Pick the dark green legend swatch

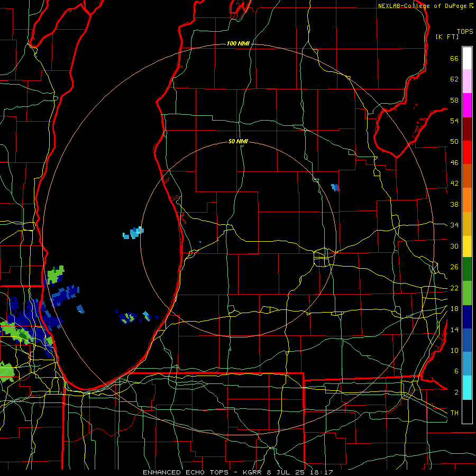coord(467,269)
